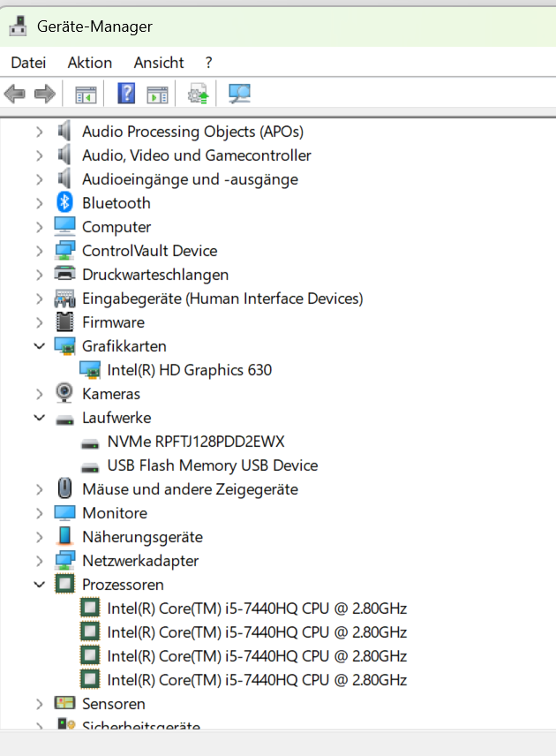Click the Back arrow toolbar icon
This screenshot has height=756, width=556.
tap(14, 94)
